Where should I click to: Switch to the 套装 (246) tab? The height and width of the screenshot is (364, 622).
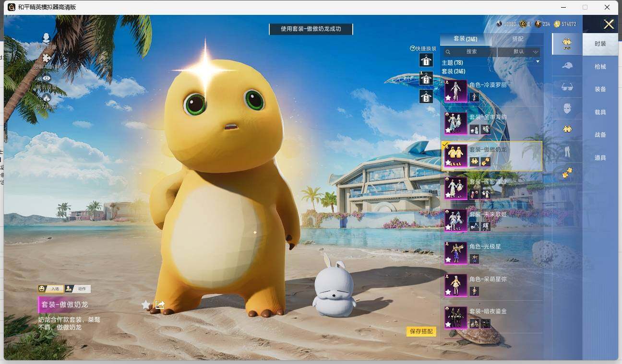[x=466, y=39]
